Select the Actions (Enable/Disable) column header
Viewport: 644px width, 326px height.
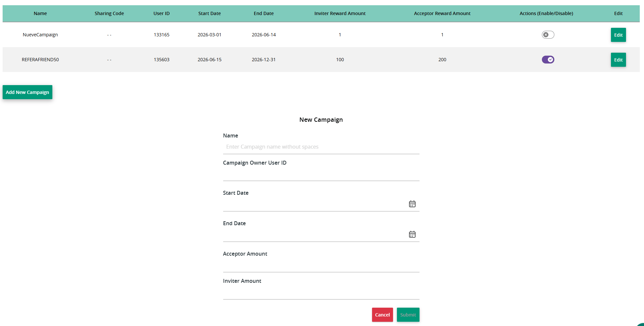(x=546, y=13)
